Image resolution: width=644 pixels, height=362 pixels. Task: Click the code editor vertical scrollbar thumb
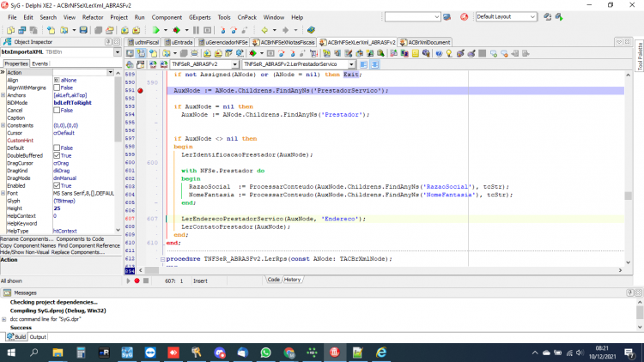tap(628, 196)
